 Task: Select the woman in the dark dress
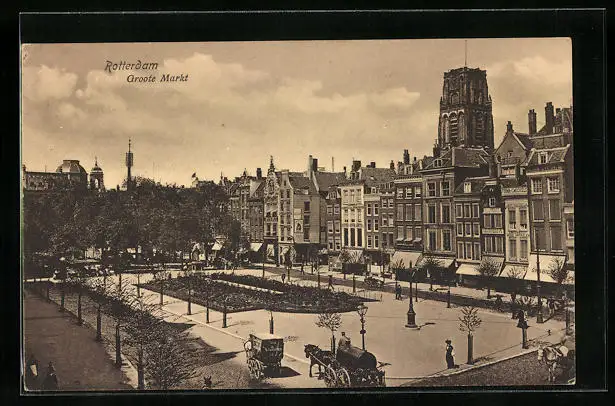(450, 355)
